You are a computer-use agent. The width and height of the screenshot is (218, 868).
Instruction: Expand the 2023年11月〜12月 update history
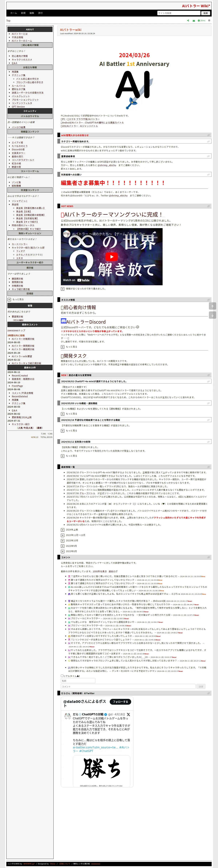coord(62,535)
